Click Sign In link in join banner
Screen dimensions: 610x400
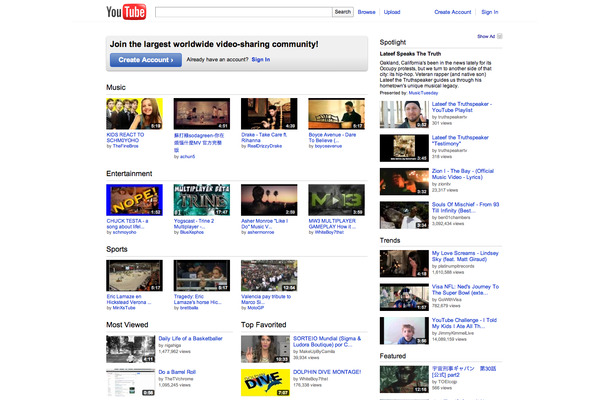(261, 60)
